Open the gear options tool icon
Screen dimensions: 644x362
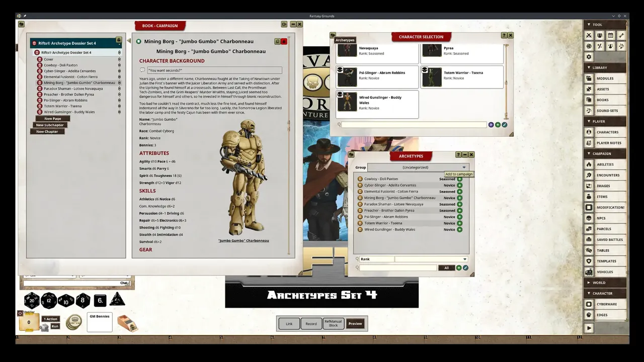tap(589, 57)
